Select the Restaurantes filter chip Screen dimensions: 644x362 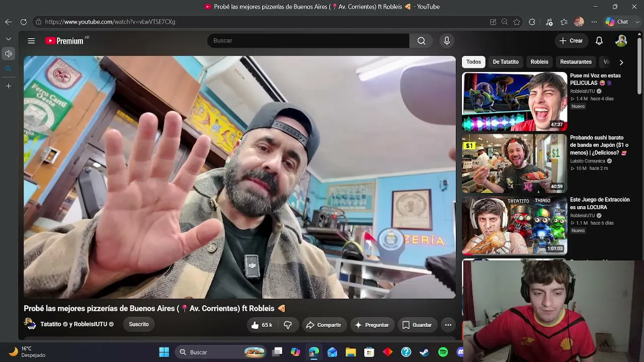click(576, 62)
